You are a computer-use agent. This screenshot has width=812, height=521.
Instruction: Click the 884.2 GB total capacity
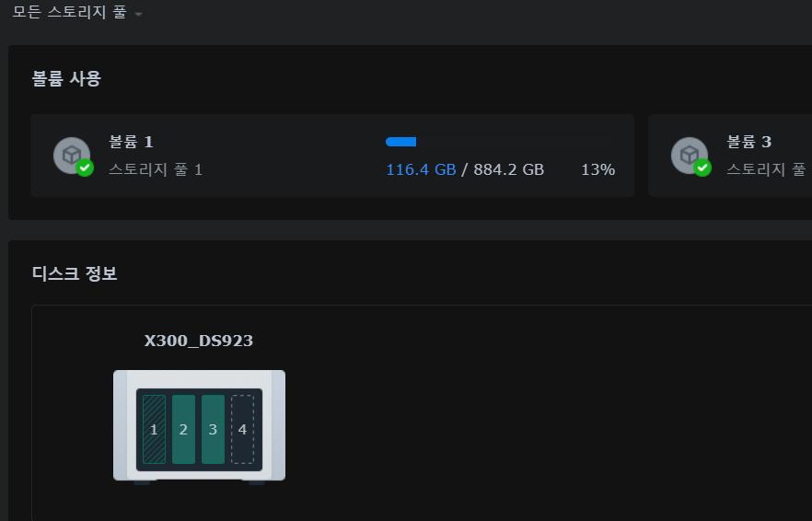click(x=508, y=169)
